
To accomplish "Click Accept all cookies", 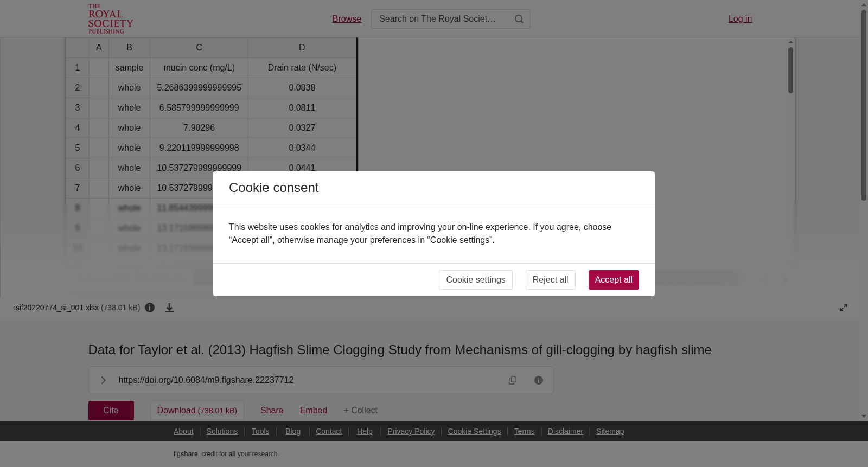I will coord(614,280).
